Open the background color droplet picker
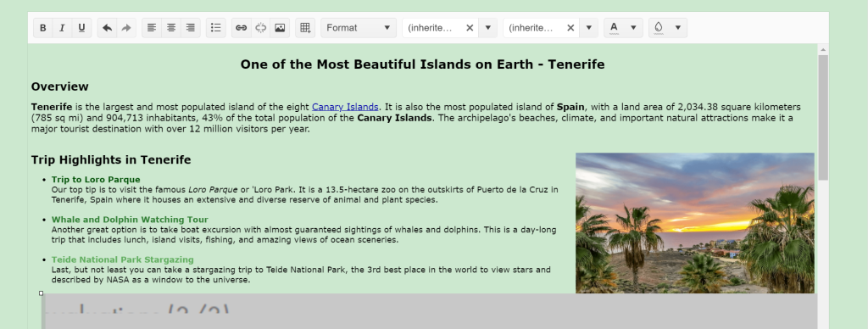The width and height of the screenshot is (868, 329). click(x=668, y=28)
